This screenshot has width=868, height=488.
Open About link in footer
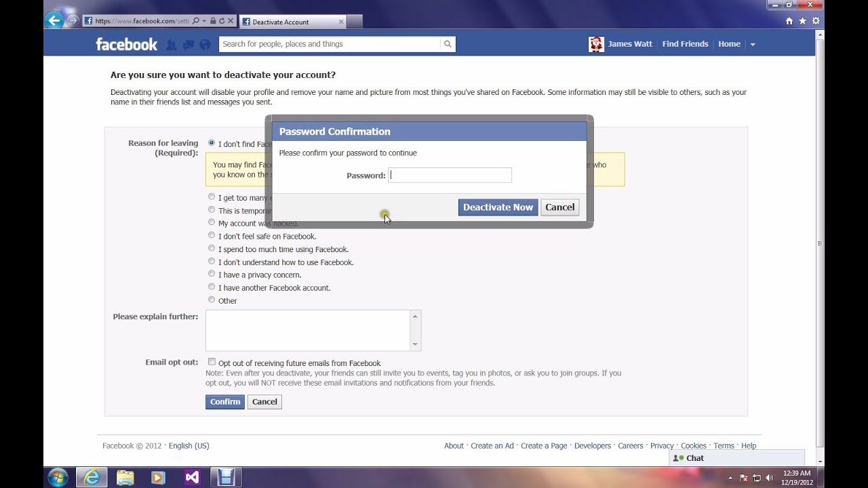454,446
